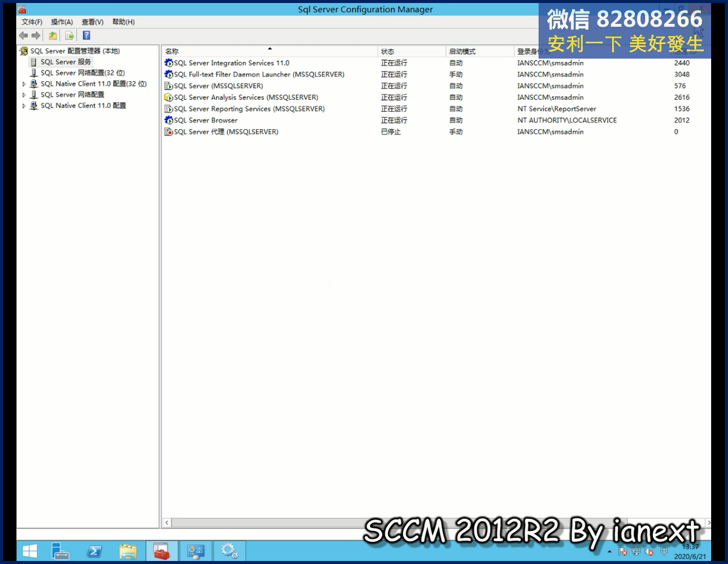The height and width of the screenshot is (564, 728).
Task: Click the NT Service\ReportServer login cell
Action: point(557,109)
